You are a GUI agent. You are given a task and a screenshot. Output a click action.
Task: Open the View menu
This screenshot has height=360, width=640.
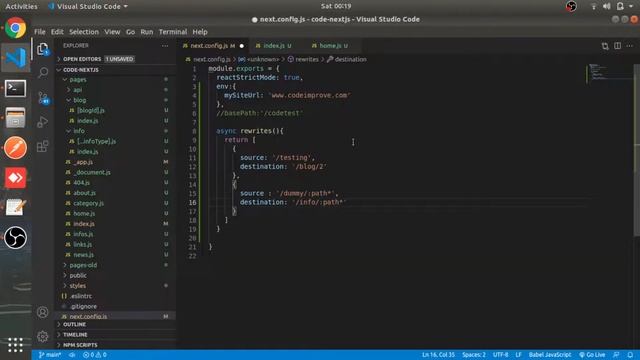[x=112, y=32]
